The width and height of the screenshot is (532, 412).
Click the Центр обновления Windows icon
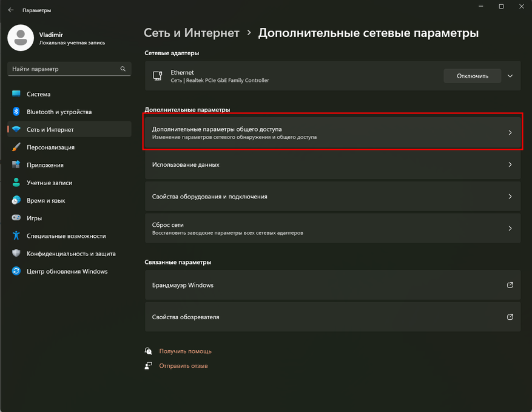coord(16,271)
